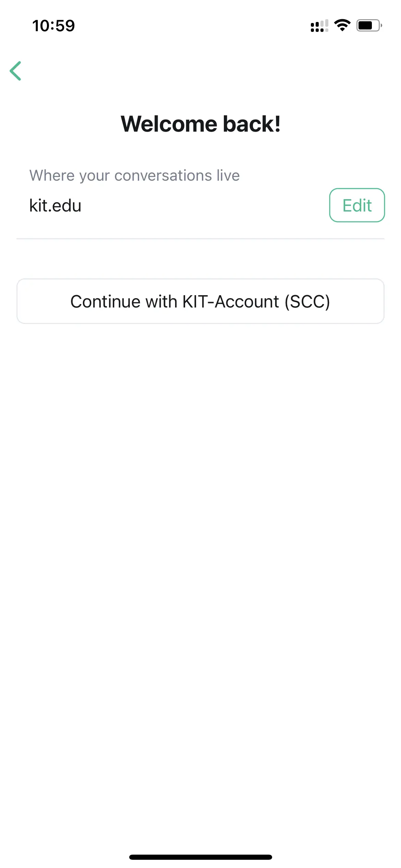The width and height of the screenshot is (401, 868).
Task: Tap the battery charging indicator
Action: [369, 25]
